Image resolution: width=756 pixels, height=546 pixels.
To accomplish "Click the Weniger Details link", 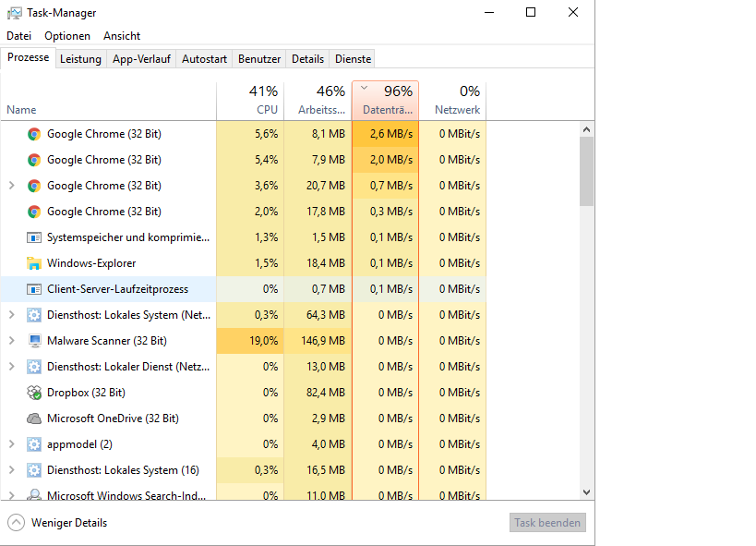I will click(69, 523).
